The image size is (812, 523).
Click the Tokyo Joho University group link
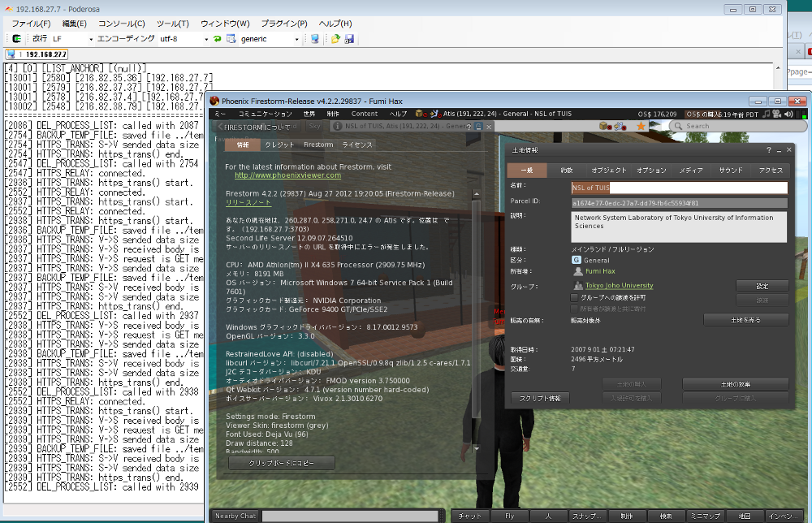click(619, 285)
